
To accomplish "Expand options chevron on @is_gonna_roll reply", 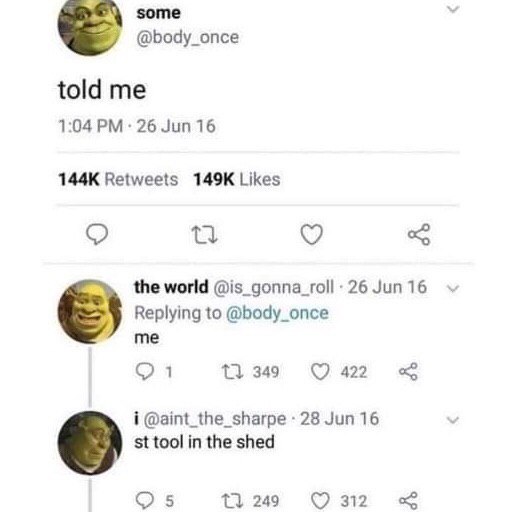I will coord(453,288).
